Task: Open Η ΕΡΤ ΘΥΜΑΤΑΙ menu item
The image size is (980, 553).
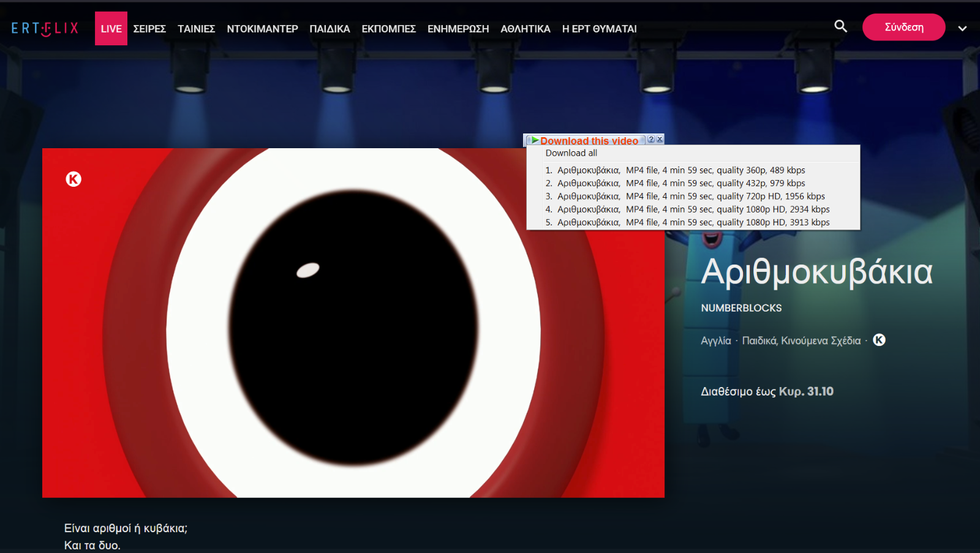Action: click(599, 29)
